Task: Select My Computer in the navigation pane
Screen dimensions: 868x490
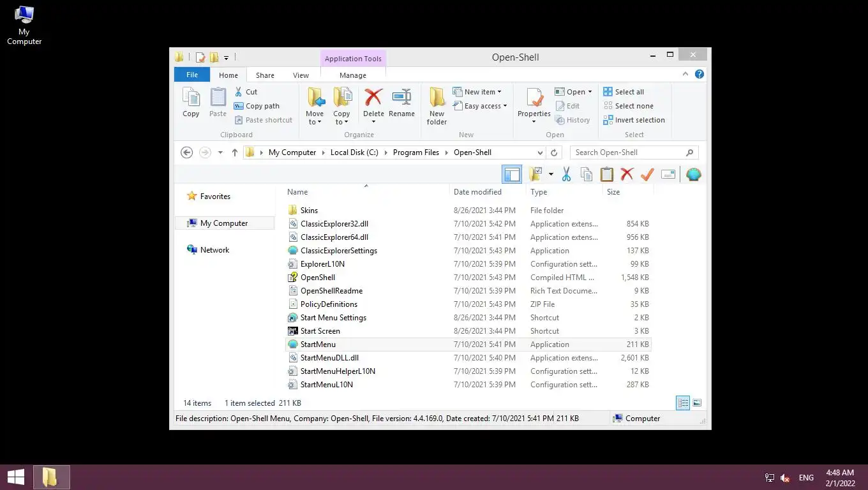Action: tap(224, 223)
